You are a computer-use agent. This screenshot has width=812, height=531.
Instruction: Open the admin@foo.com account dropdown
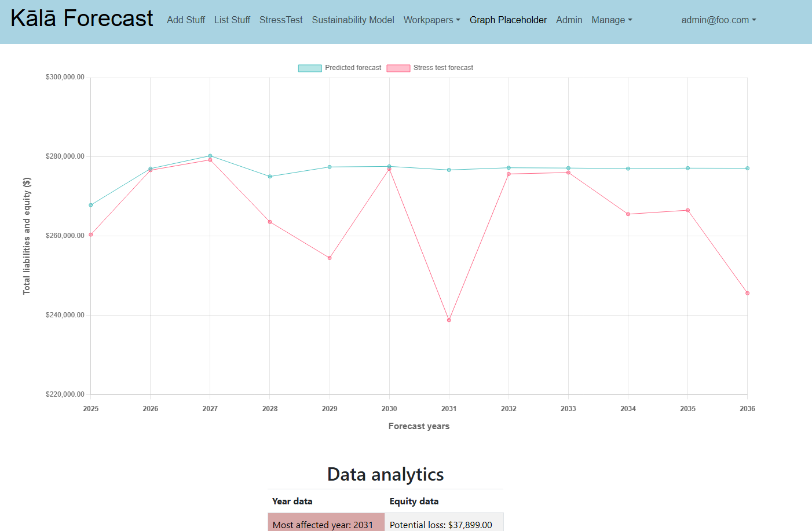point(718,20)
